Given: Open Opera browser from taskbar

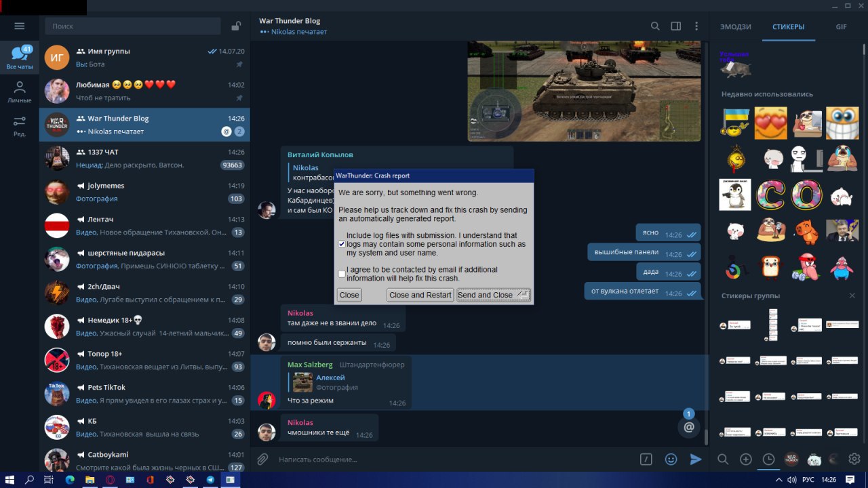Looking at the screenshot, I should [x=110, y=480].
